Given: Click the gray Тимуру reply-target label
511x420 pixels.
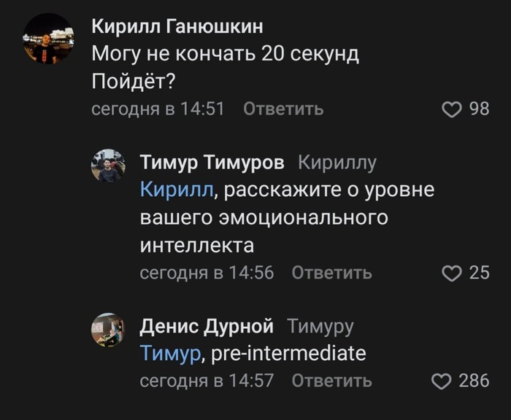Looking at the screenshot, I should click(321, 326).
